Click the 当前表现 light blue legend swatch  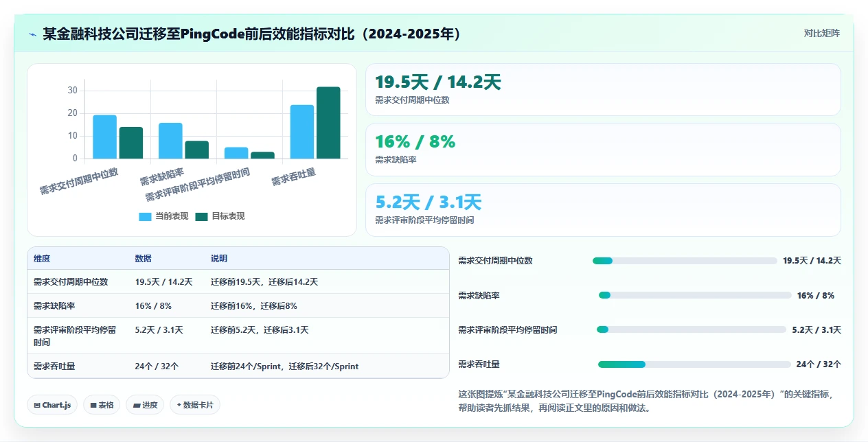(146, 216)
